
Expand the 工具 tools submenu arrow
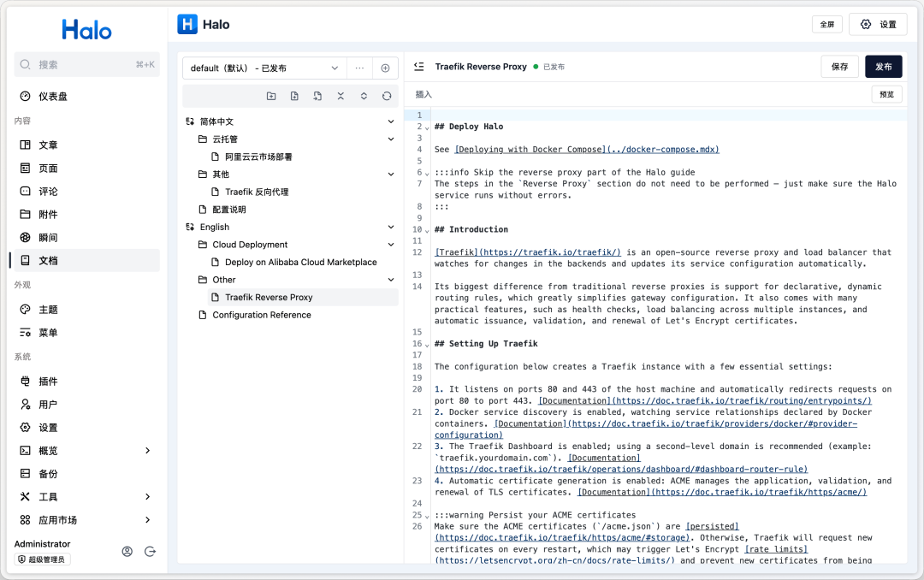point(147,497)
